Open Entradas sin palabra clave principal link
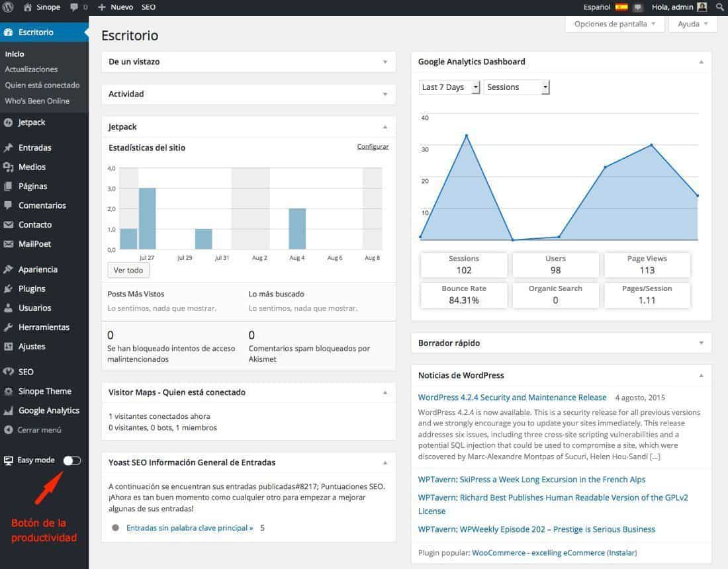 click(x=190, y=528)
